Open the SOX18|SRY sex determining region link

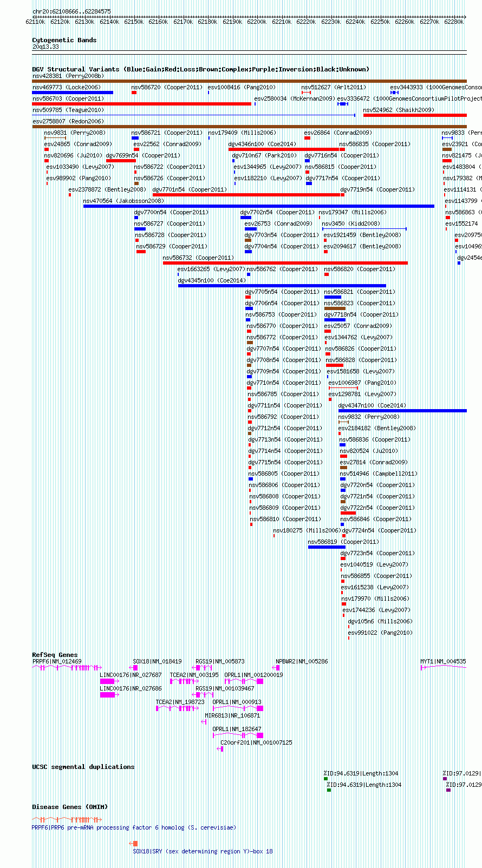click(x=203, y=851)
